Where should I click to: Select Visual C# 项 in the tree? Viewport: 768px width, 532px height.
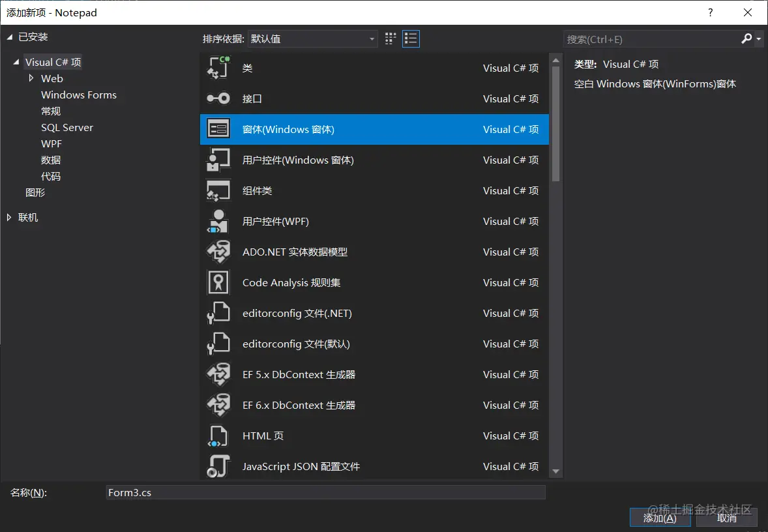tap(53, 62)
